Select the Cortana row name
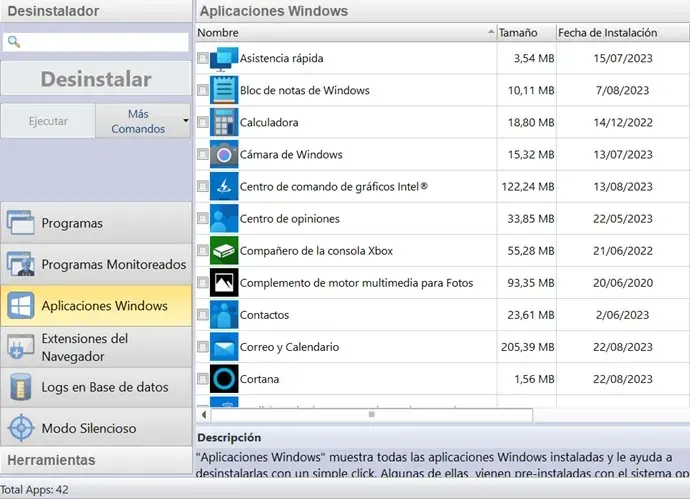 click(x=259, y=379)
